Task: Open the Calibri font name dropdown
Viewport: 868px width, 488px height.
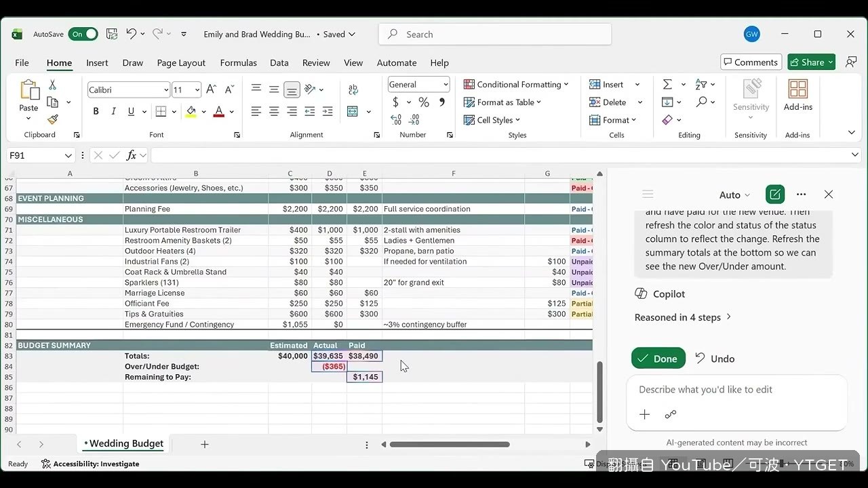Action: 166,90
